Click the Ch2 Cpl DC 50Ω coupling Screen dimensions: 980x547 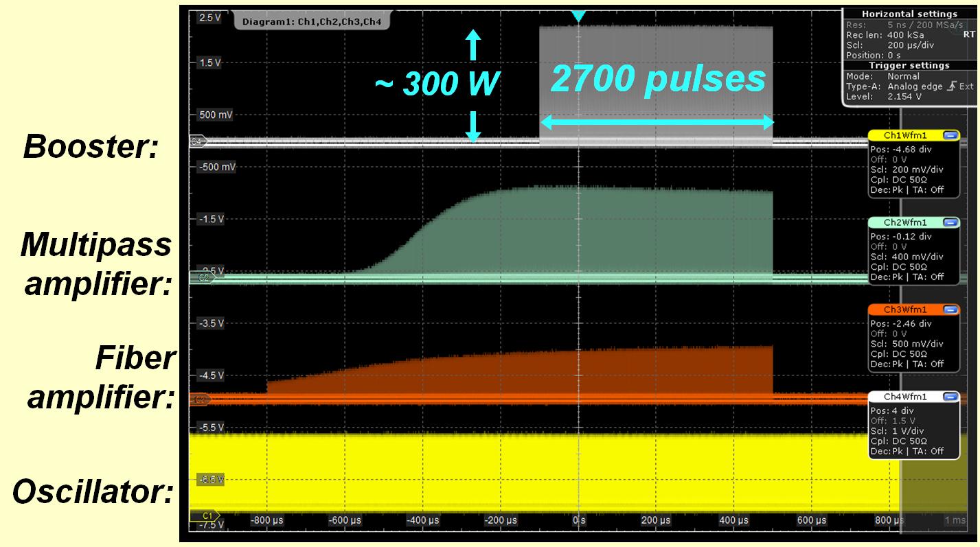(909, 267)
